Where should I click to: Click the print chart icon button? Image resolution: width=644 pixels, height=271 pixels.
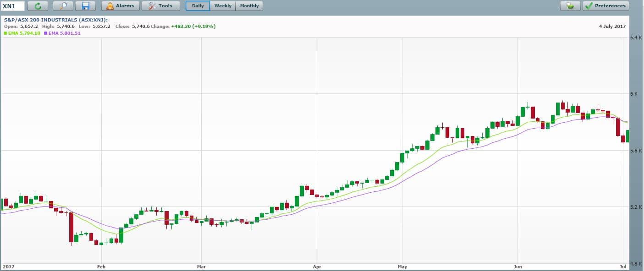coord(570,6)
